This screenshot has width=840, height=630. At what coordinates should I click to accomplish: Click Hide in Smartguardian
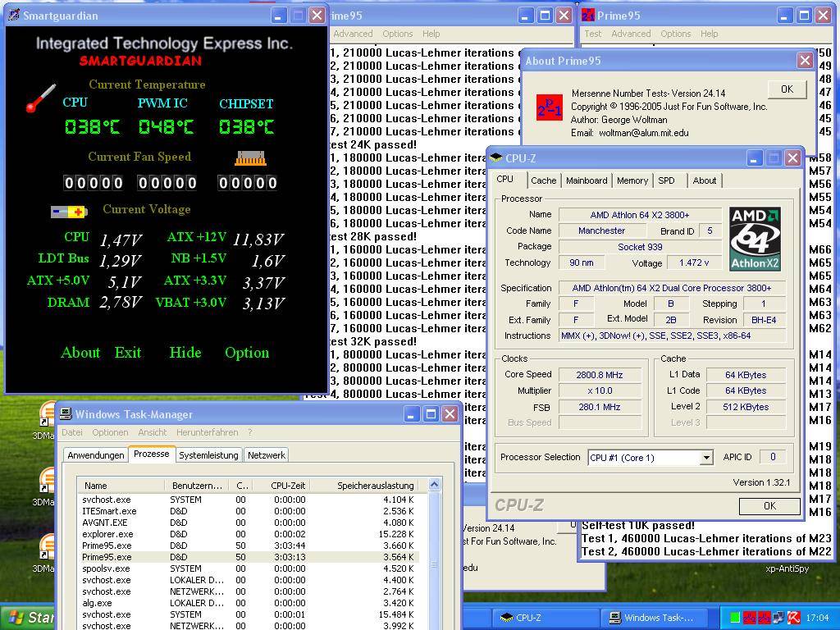coord(185,352)
